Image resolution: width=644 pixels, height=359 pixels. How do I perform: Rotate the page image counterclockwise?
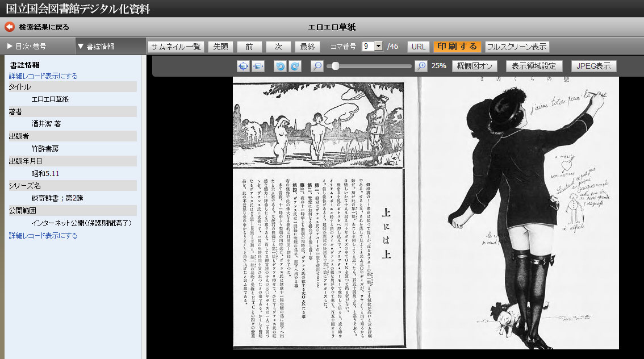pyautogui.click(x=280, y=66)
